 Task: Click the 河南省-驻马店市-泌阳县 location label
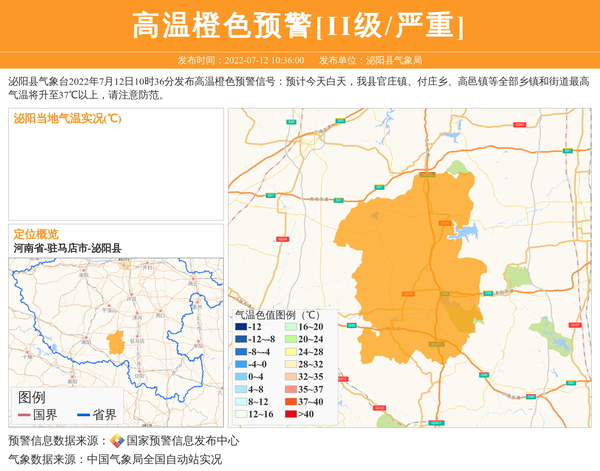point(66,247)
